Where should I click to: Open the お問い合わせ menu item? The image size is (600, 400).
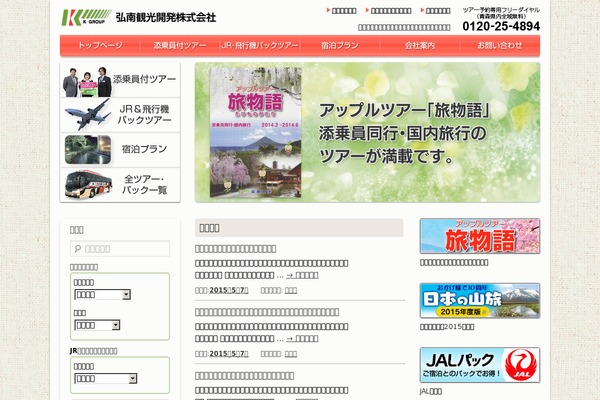[500, 46]
